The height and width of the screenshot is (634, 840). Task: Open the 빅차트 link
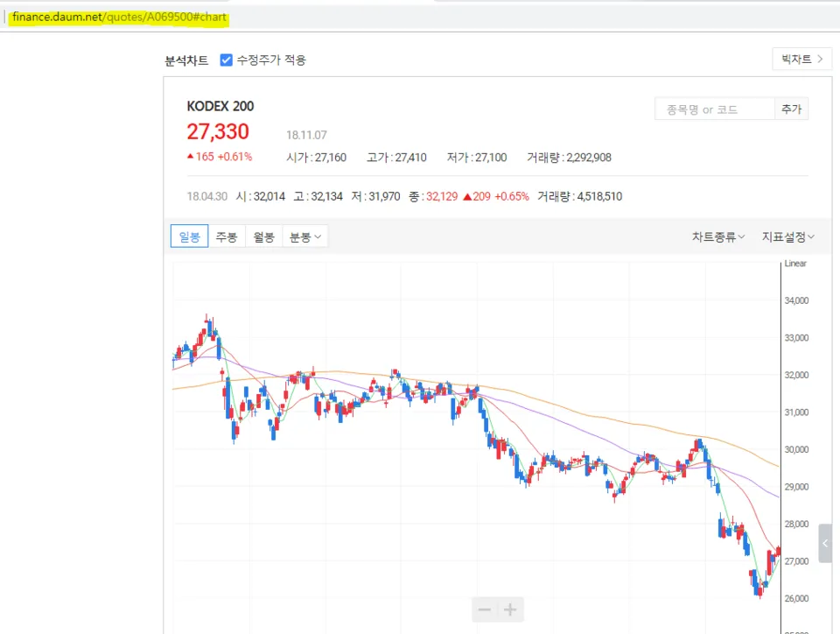802,59
